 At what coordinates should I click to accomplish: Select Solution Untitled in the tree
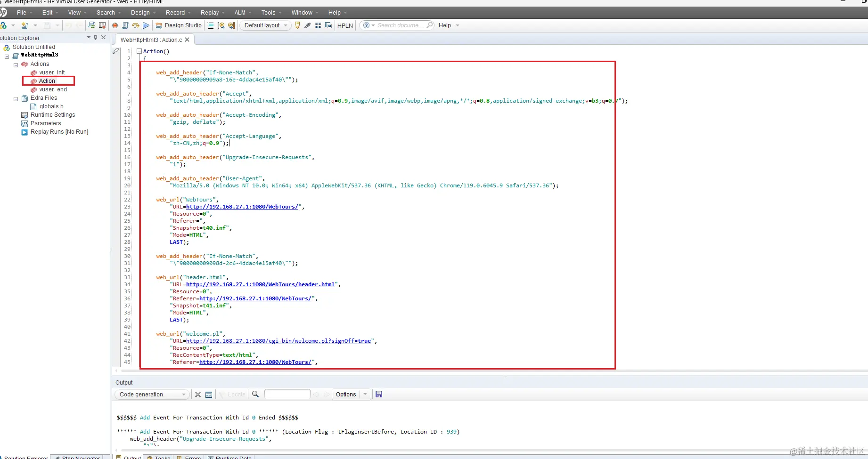point(34,47)
